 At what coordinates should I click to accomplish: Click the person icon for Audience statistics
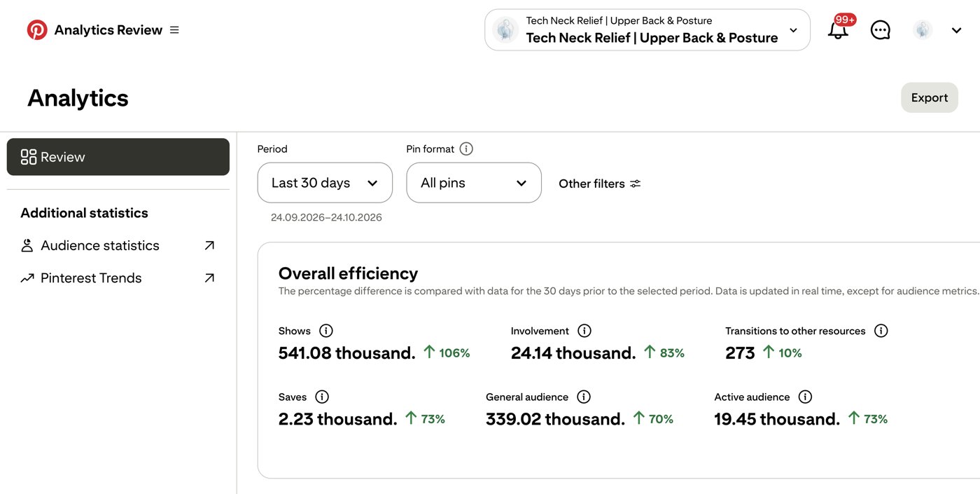pyautogui.click(x=27, y=245)
